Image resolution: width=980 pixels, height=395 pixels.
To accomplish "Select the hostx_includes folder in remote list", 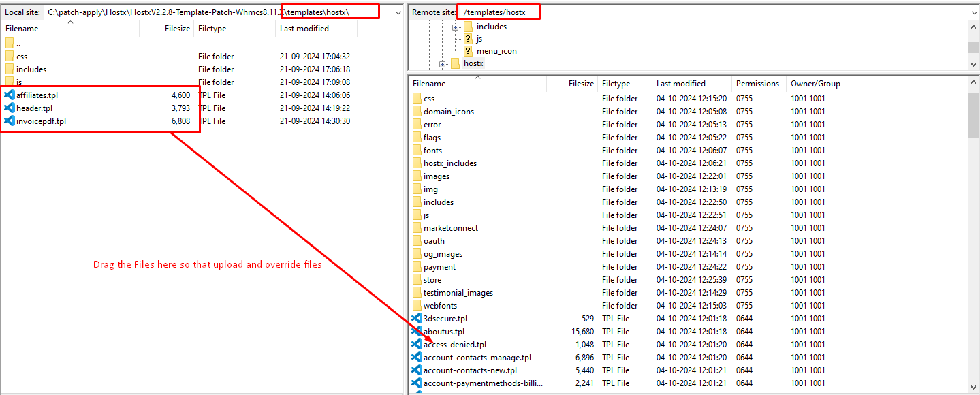I will click(x=449, y=163).
